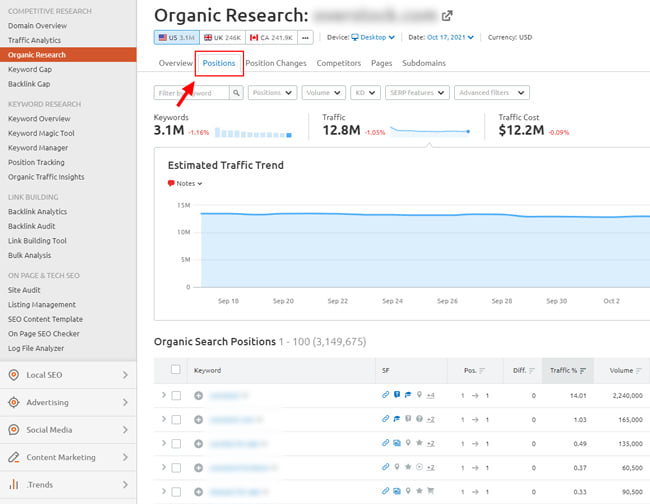Click the Estimated Traffic Trend line

click(425, 215)
